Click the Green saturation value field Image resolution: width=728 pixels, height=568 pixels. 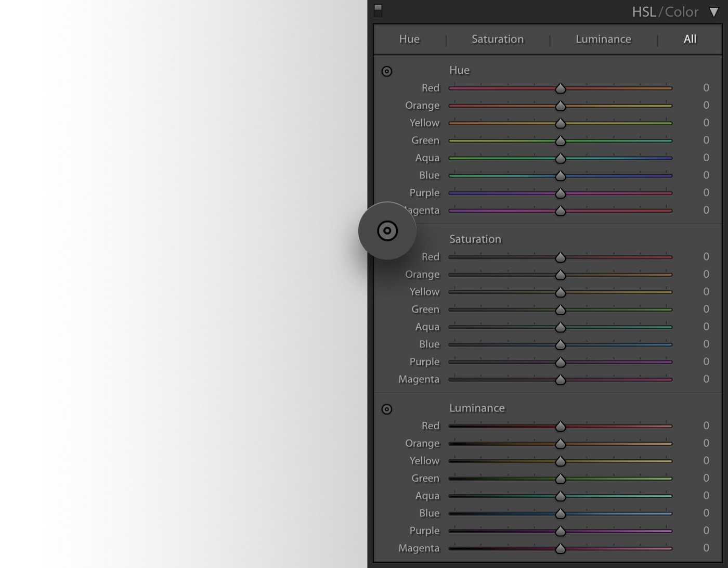click(706, 309)
